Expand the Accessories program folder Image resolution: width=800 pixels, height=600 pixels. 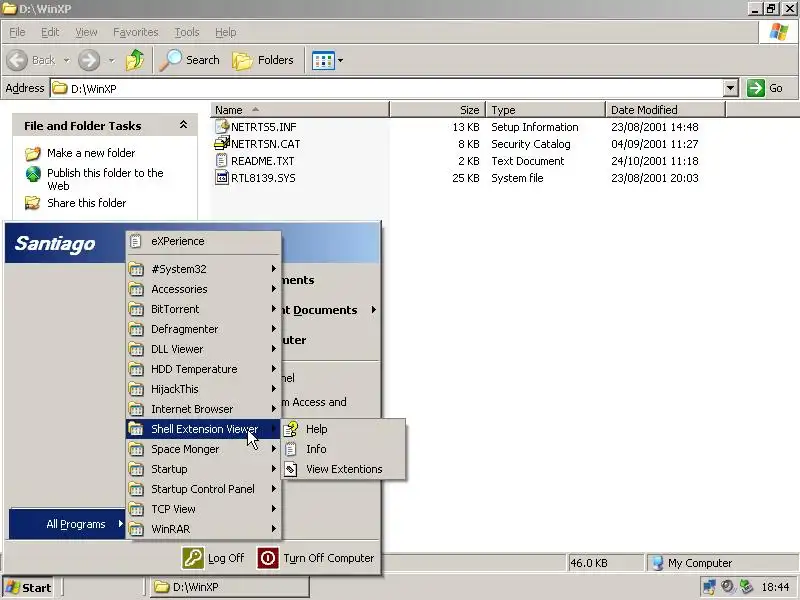[x=204, y=289]
